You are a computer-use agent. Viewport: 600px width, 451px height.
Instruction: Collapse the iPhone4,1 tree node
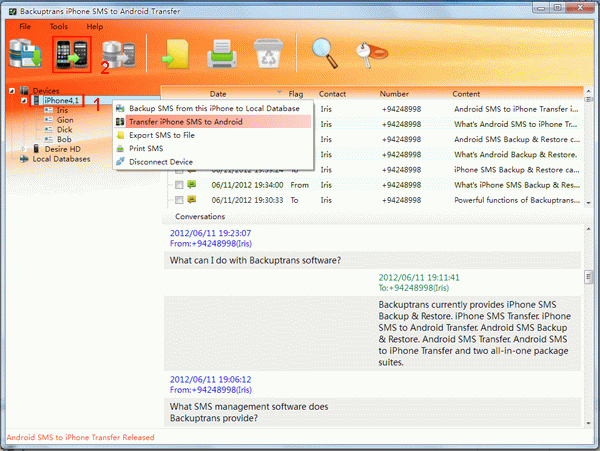click(24, 100)
